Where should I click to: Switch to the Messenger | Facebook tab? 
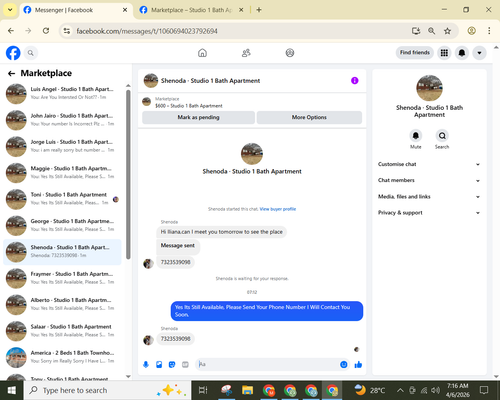pos(72,10)
